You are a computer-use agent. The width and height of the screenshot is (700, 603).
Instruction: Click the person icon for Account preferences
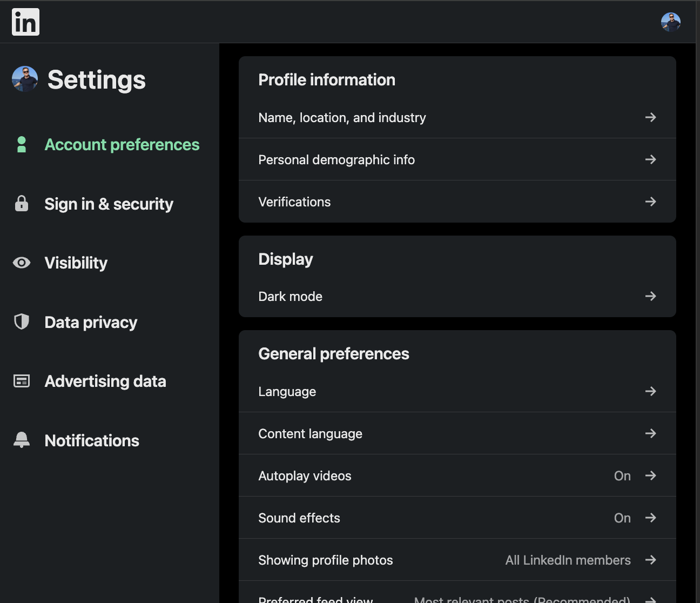[x=22, y=144]
